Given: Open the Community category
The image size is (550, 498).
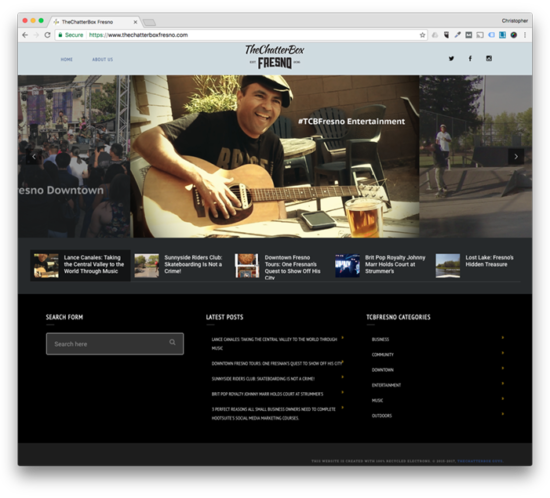Looking at the screenshot, I should pos(383,355).
